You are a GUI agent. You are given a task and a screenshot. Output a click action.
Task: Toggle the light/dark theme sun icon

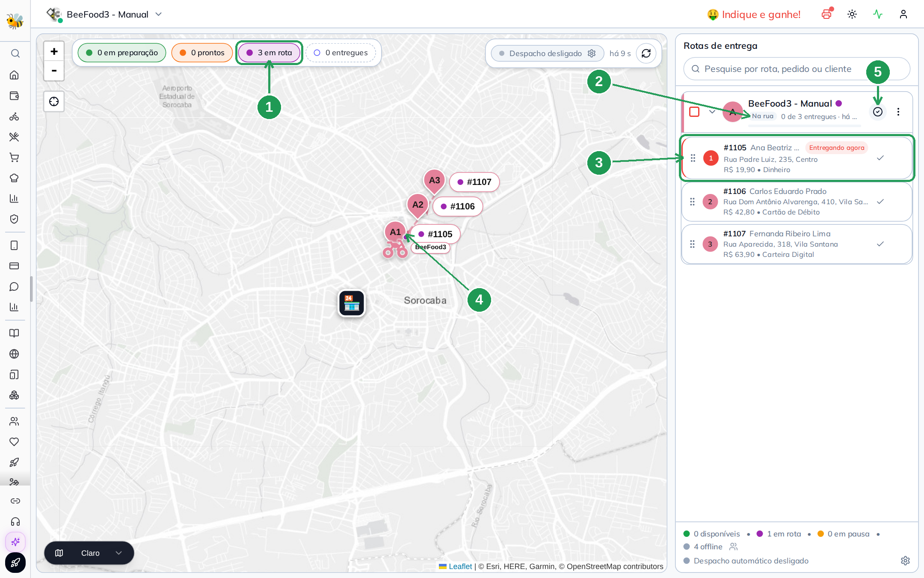tap(852, 14)
